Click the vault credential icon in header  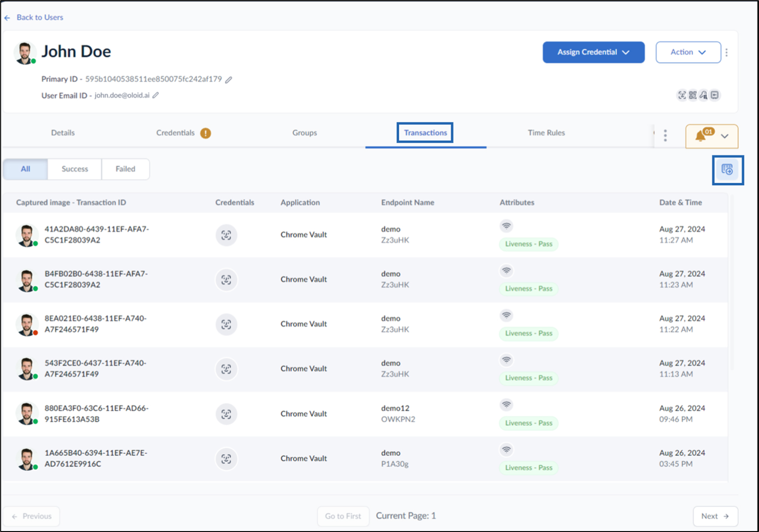click(715, 95)
